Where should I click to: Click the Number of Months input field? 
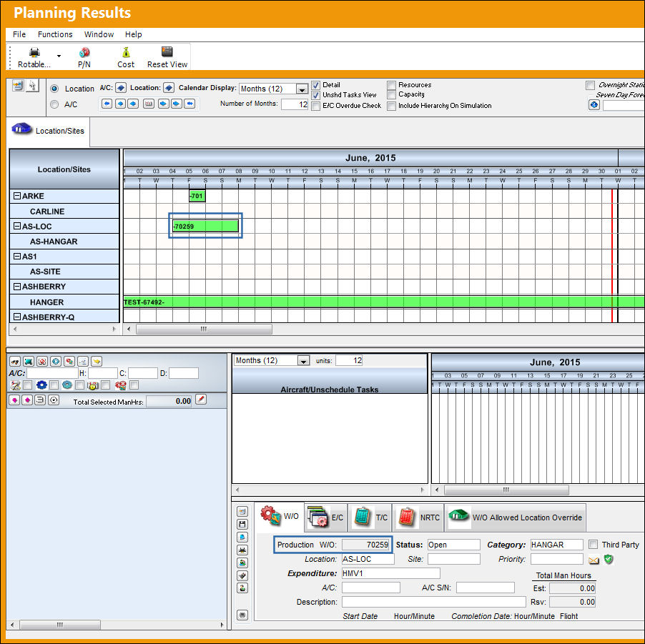point(295,104)
